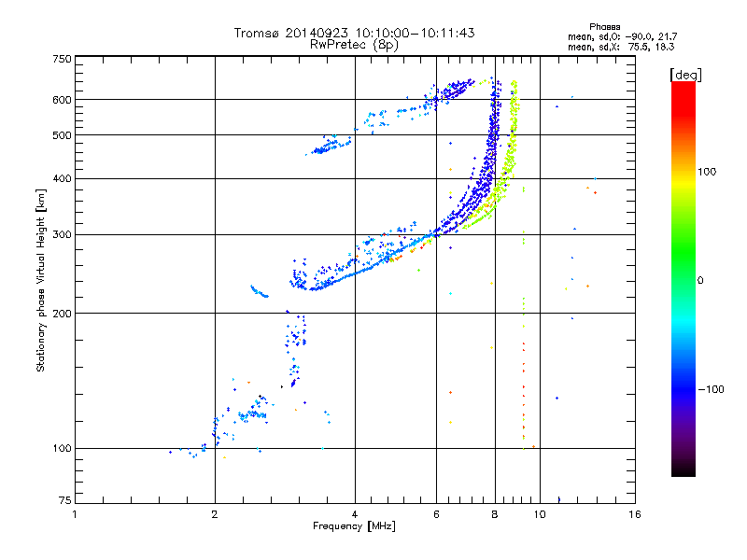Click the x-axis label 'Frequency [MHz]'
The image size is (747, 560).
[x=354, y=526]
